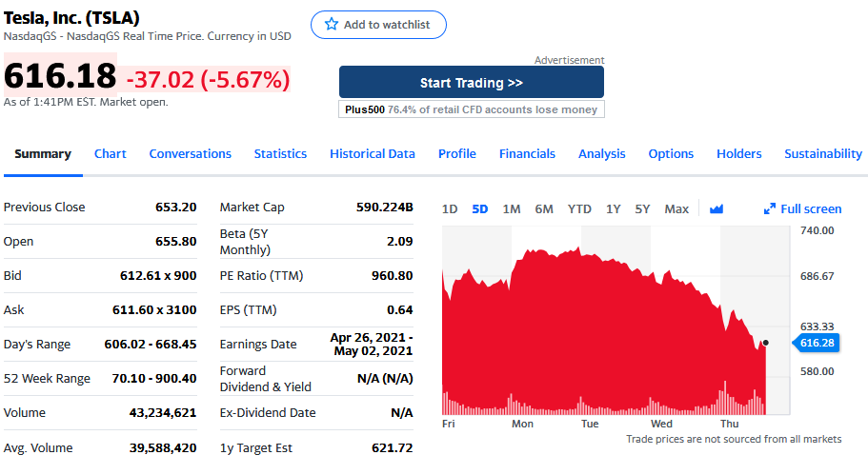This screenshot has height=475, width=868.
Task: Click the mountain chart type icon
Action: 717,209
